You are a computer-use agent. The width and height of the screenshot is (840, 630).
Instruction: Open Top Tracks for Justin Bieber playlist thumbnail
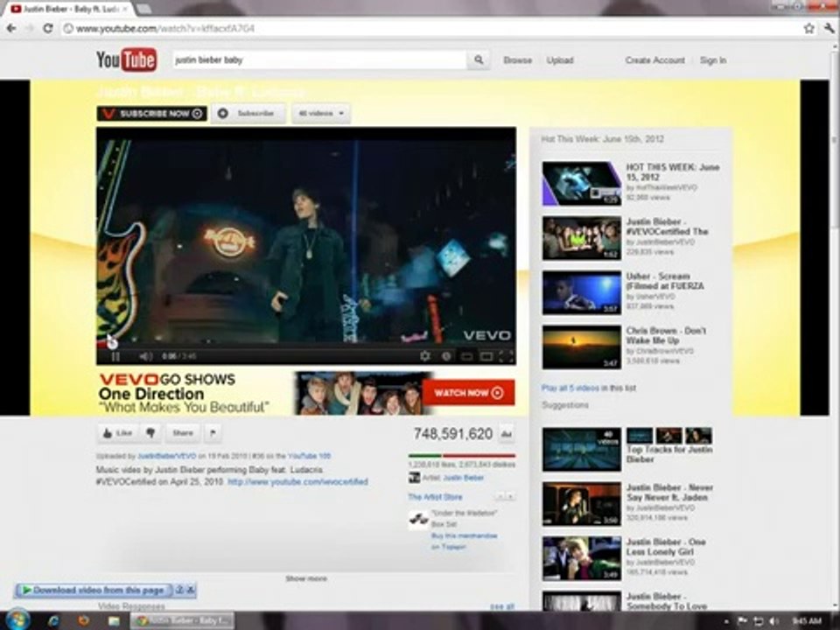[x=582, y=449]
